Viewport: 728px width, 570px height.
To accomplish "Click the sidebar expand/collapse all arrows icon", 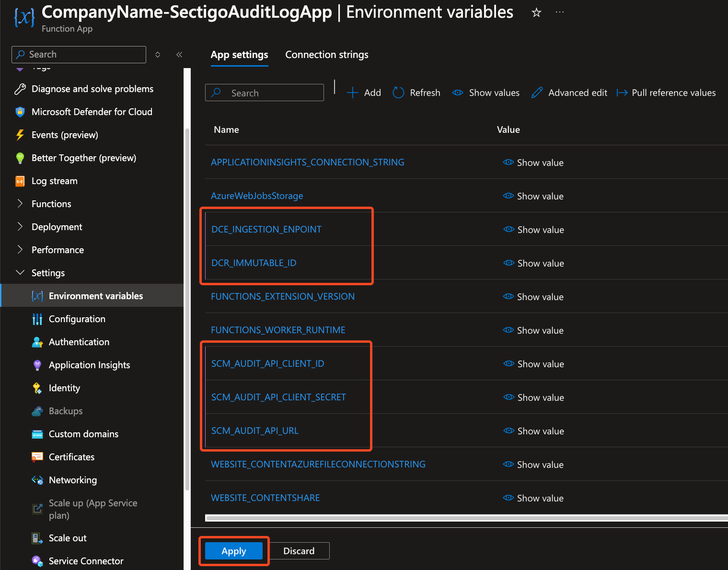I will tap(158, 55).
